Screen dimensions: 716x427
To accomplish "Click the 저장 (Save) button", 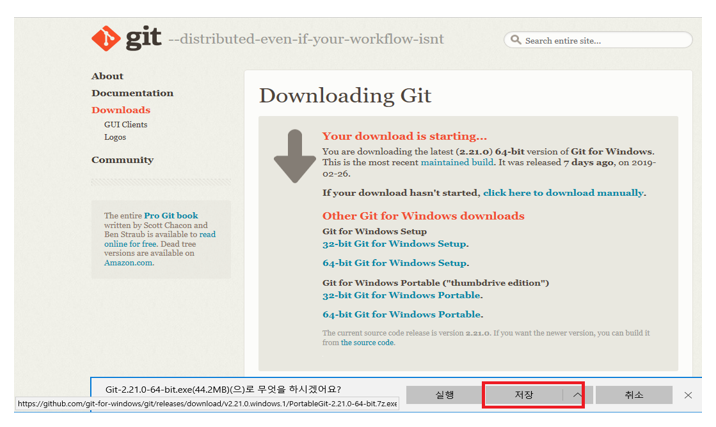I will click(524, 395).
